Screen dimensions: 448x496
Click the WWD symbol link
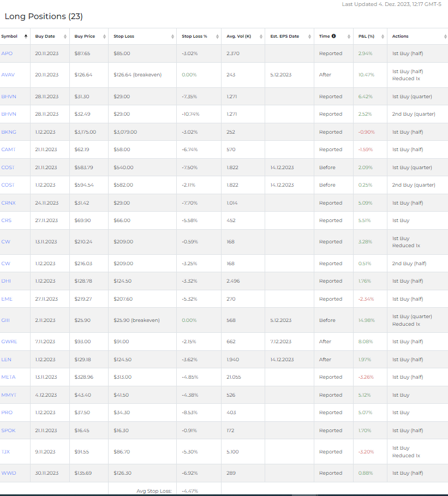[8, 473]
